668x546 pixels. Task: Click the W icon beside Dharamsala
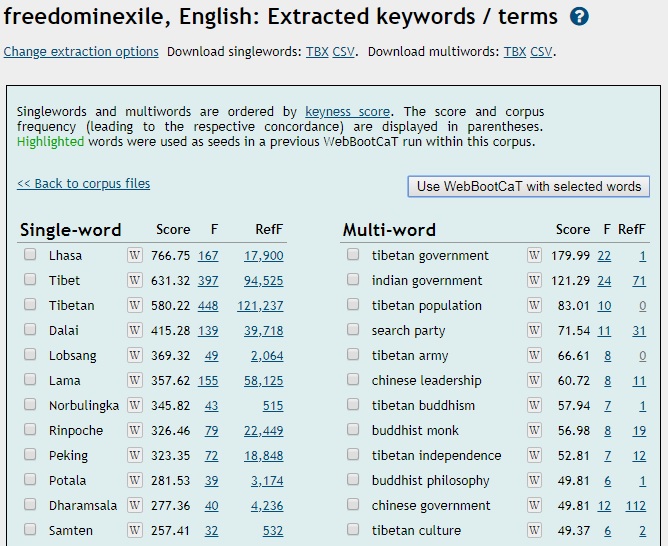(x=135, y=506)
